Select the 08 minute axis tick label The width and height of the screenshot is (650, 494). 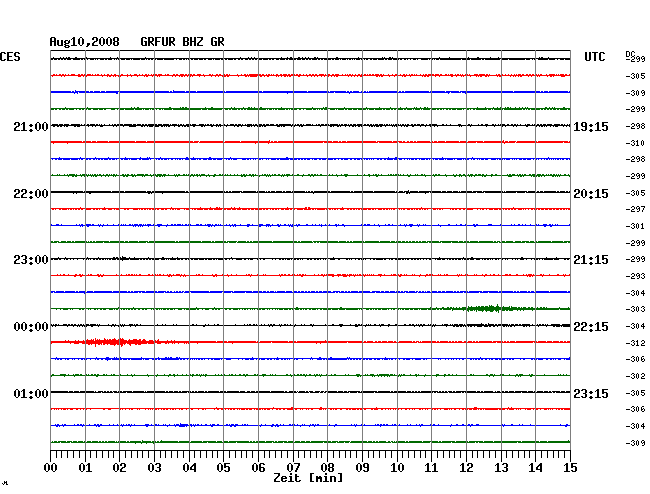pyautogui.click(x=327, y=467)
